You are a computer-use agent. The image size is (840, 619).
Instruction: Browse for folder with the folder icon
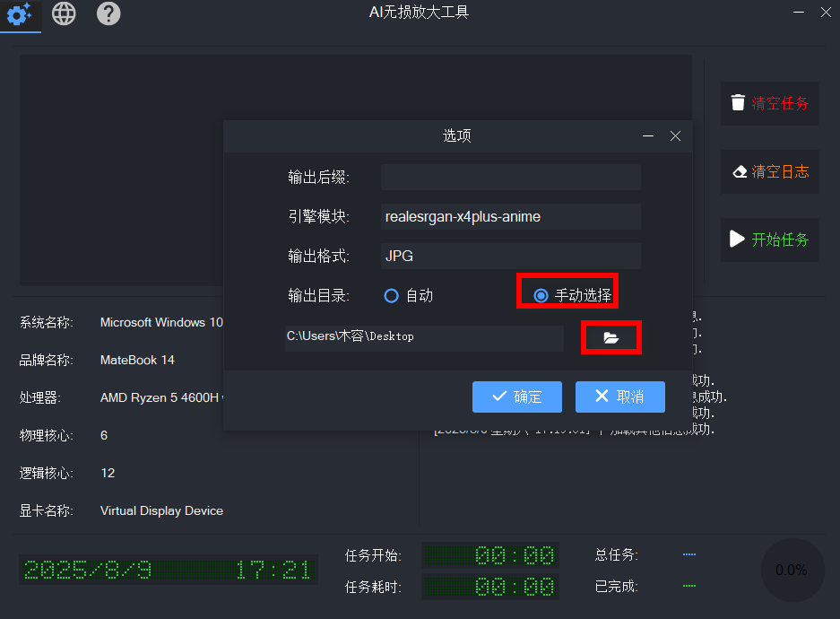click(x=611, y=337)
